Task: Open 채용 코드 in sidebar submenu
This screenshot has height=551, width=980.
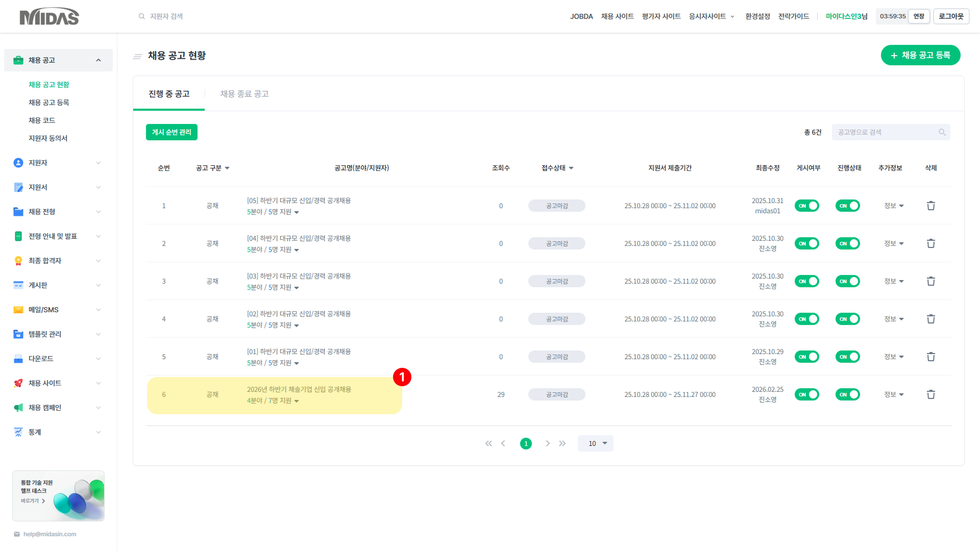Action: tap(42, 120)
